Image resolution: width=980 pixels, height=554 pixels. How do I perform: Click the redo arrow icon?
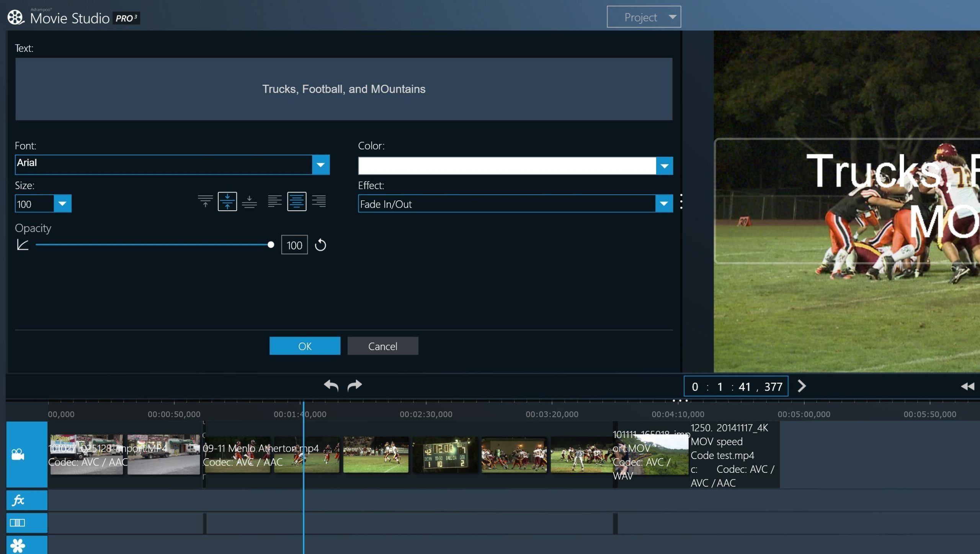354,385
